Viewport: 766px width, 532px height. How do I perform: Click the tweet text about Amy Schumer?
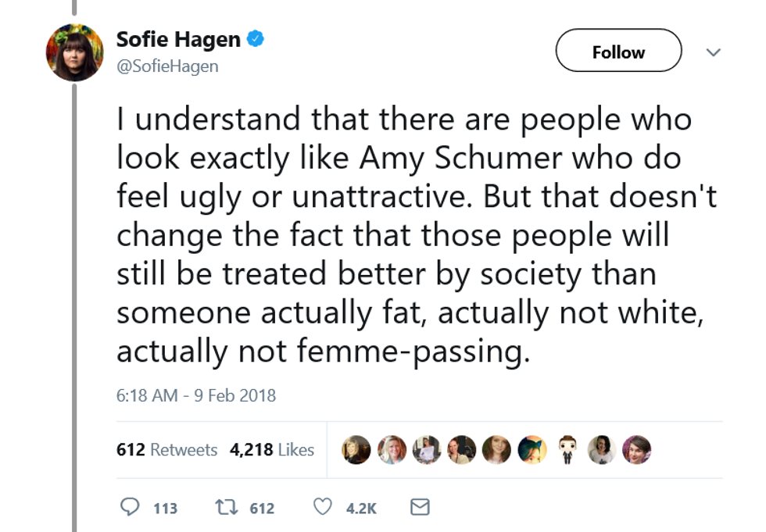pos(414,235)
